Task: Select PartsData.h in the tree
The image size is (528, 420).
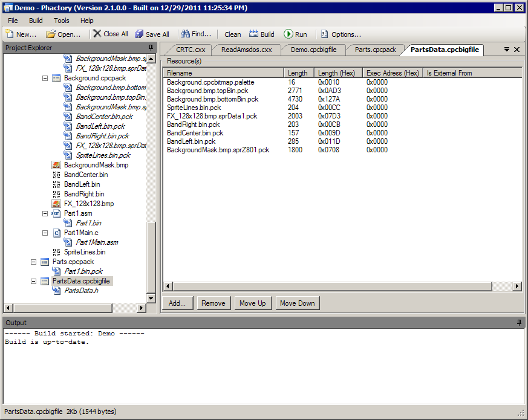Action: pos(82,291)
